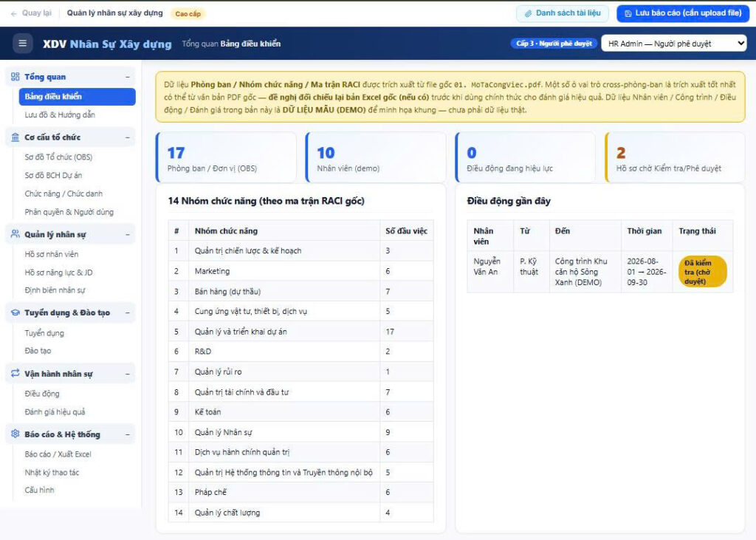Click the Quản lý và triển khai dự án row
756x540 pixels.
301,332
